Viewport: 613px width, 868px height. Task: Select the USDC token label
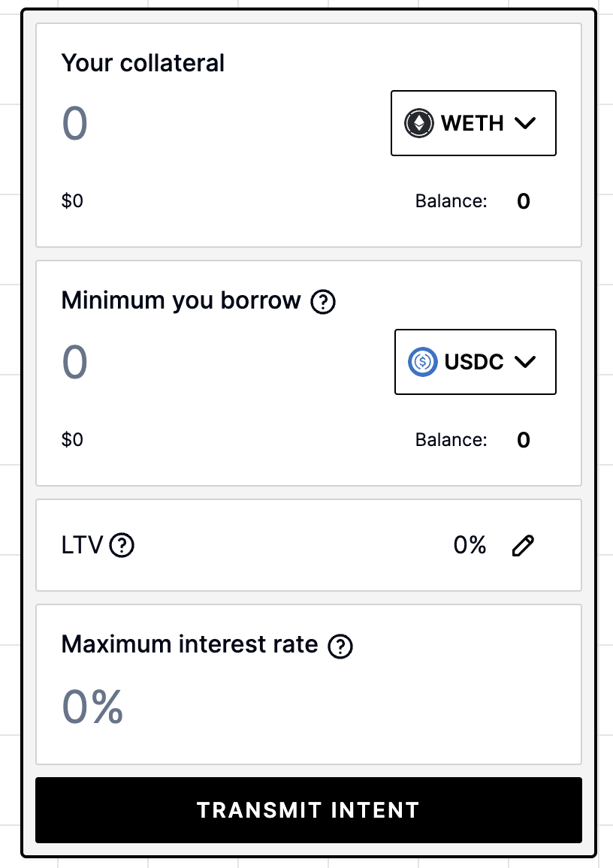[x=474, y=362]
